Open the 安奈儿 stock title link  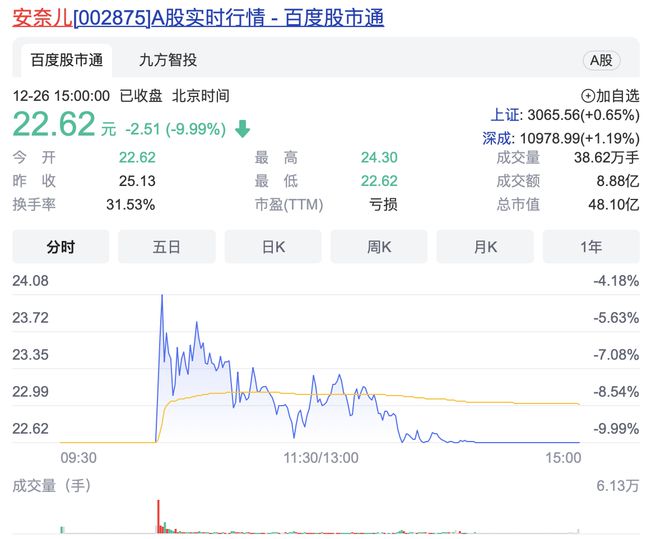click(x=198, y=18)
